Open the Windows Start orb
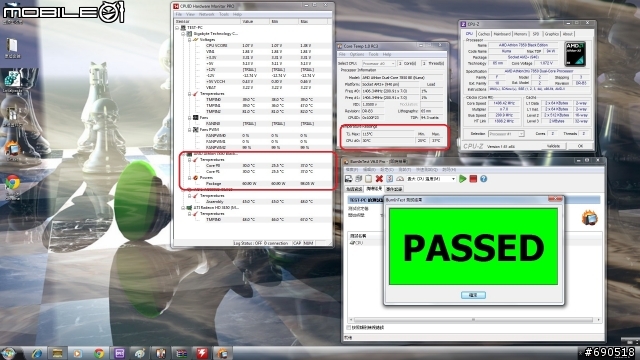The width and height of the screenshot is (640, 360). tap(9, 353)
